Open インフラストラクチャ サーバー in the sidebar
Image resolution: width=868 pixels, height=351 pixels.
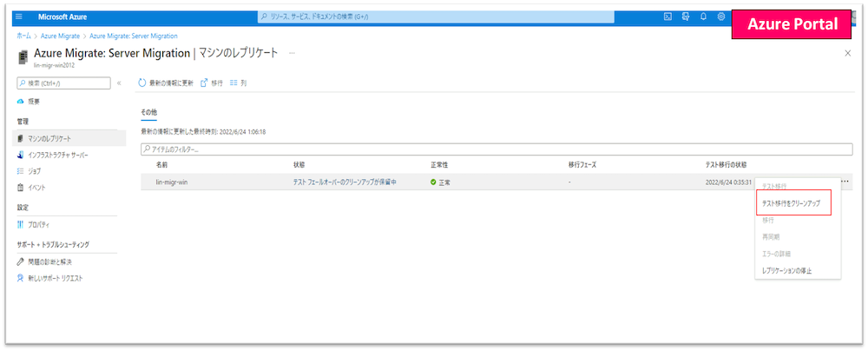(x=57, y=155)
